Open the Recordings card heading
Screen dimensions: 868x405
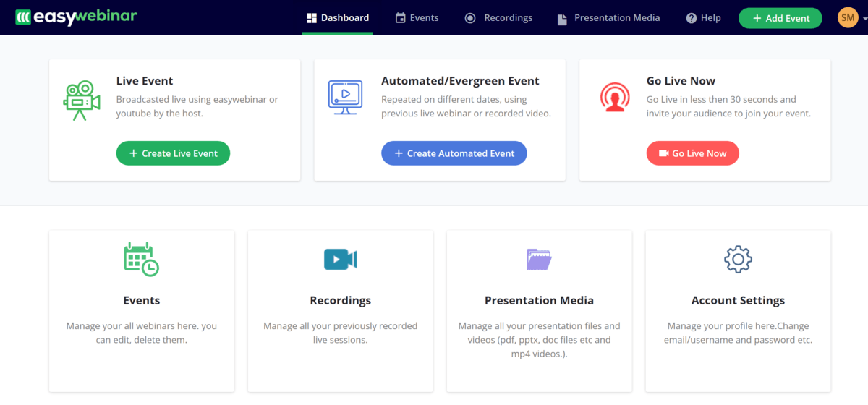[x=340, y=300]
